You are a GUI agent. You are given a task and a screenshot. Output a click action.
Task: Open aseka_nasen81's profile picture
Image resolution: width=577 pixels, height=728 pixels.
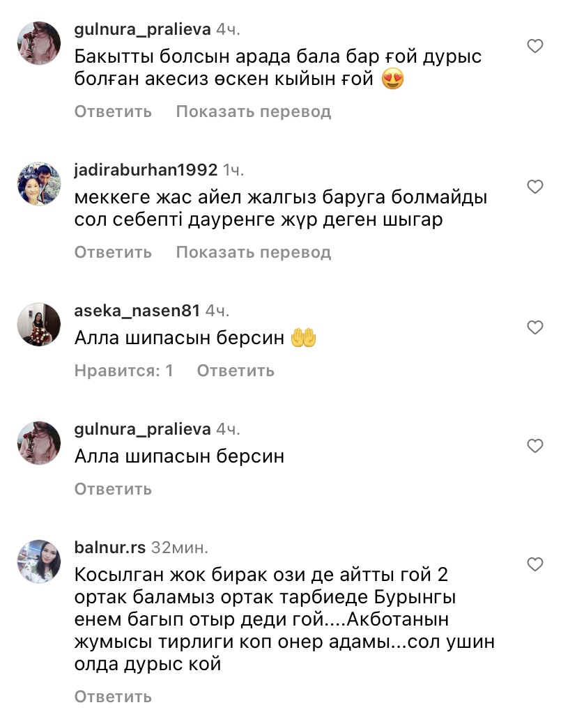pyautogui.click(x=39, y=325)
